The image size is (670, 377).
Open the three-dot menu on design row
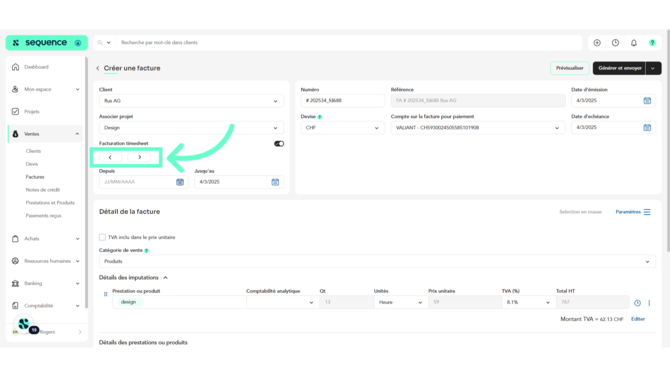tap(649, 303)
